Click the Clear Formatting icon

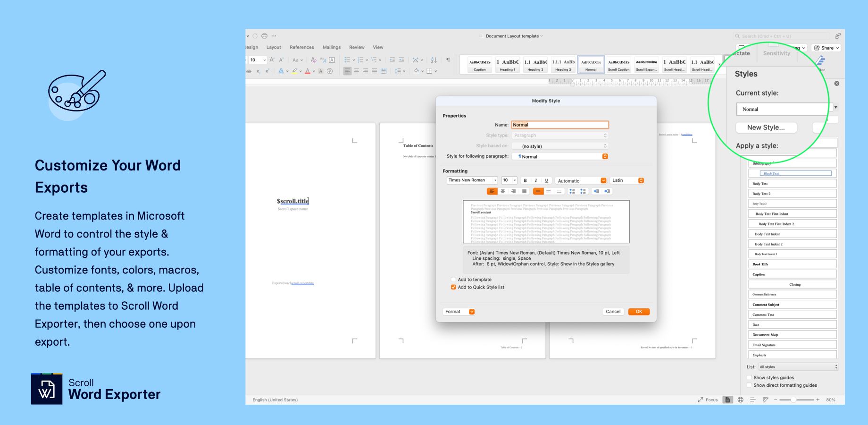[314, 60]
